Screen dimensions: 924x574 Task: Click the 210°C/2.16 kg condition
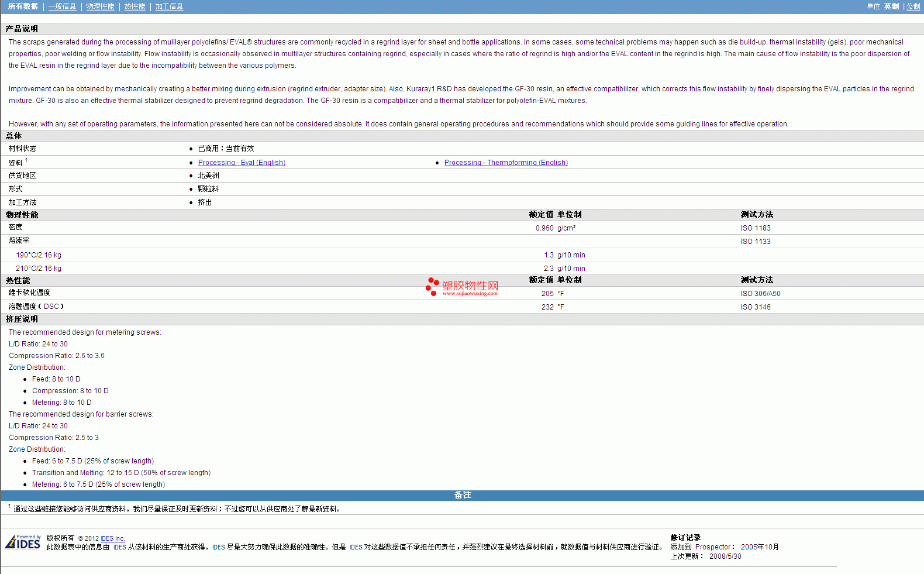[x=39, y=269]
